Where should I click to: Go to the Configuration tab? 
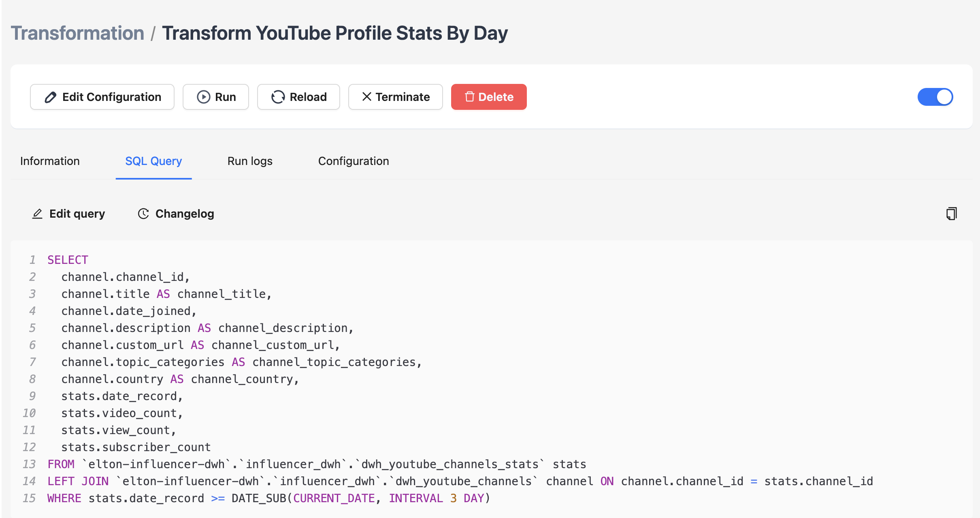354,161
